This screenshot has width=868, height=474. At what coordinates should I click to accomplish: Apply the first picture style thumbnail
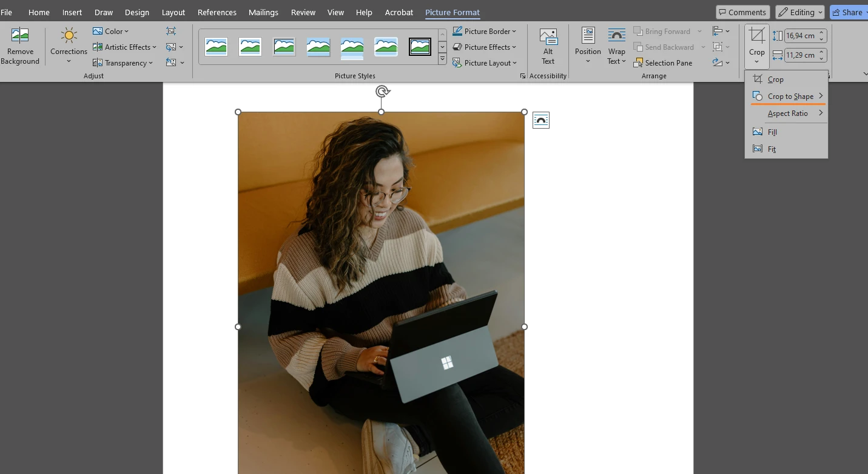point(217,47)
